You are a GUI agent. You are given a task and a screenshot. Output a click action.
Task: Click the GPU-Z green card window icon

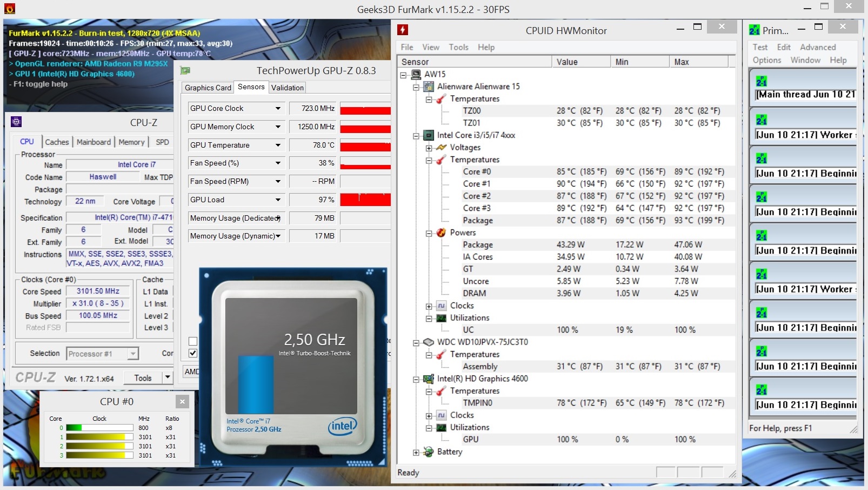pos(185,71)
